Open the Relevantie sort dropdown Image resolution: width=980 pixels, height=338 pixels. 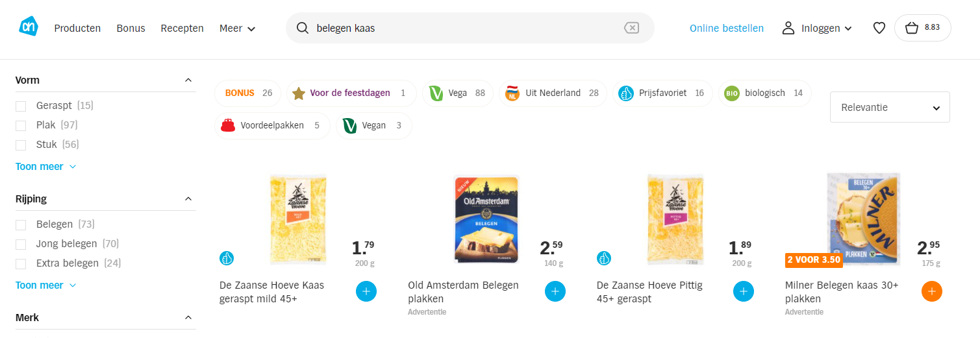coord(890,107)
